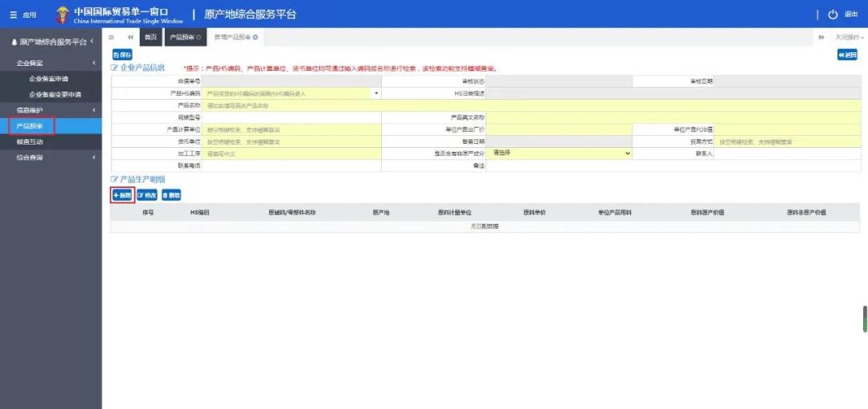This screenshot has width=868, height=409.
Task: Open the 关闭操作 dropdown menu
Action: pyautogui.click(x=849, y=37)
